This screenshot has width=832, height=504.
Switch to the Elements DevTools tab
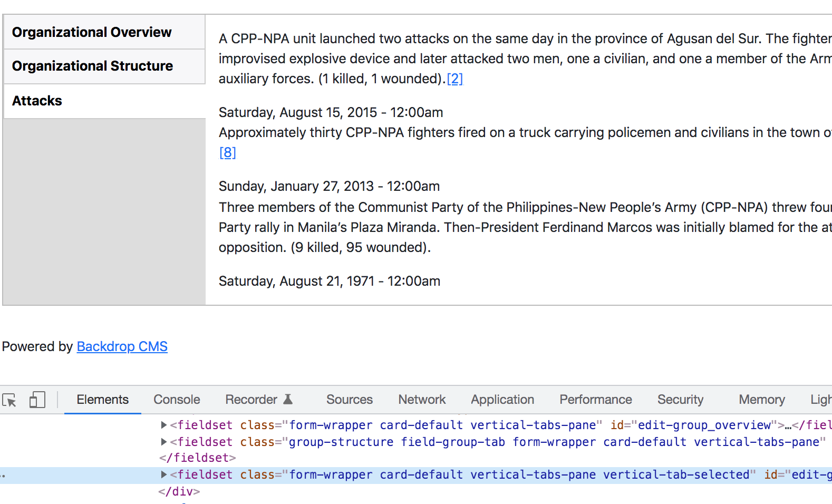pos(102,400)
